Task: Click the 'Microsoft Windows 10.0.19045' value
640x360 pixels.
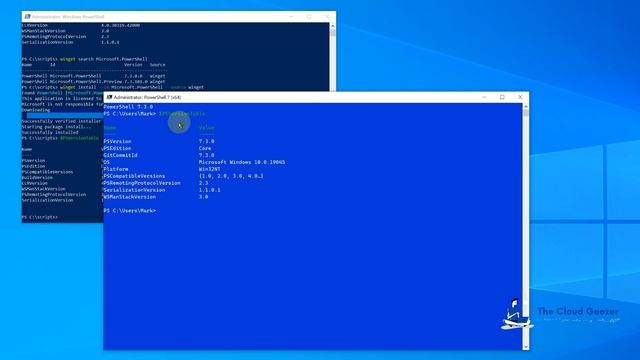Action: pos(242,162)
